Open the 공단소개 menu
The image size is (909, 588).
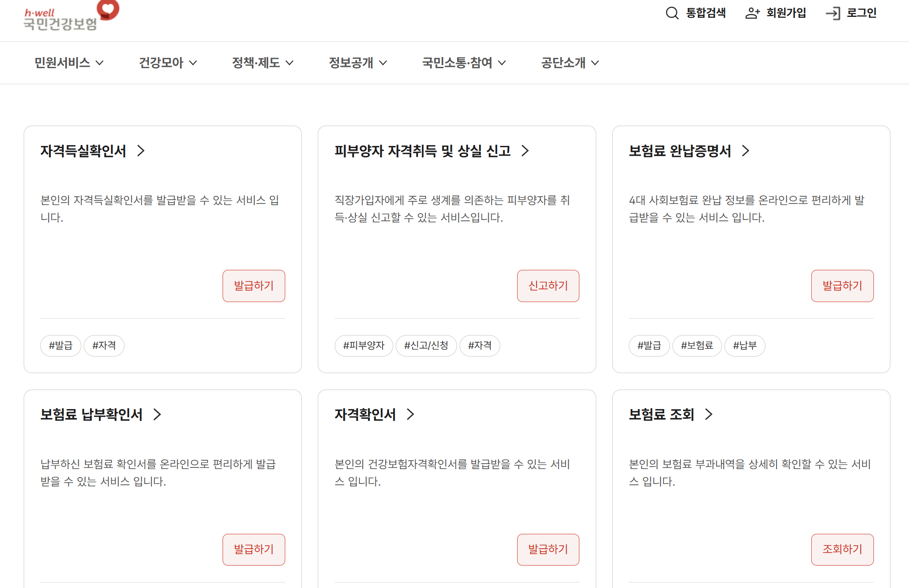563,63
